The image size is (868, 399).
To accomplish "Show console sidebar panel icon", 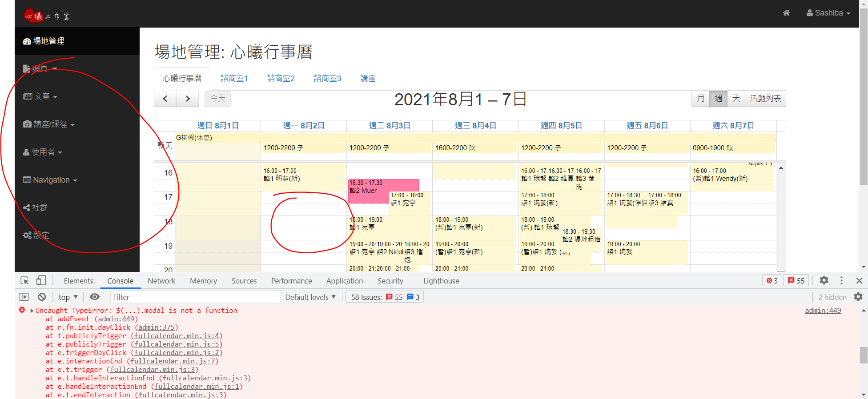I will 24,297.
